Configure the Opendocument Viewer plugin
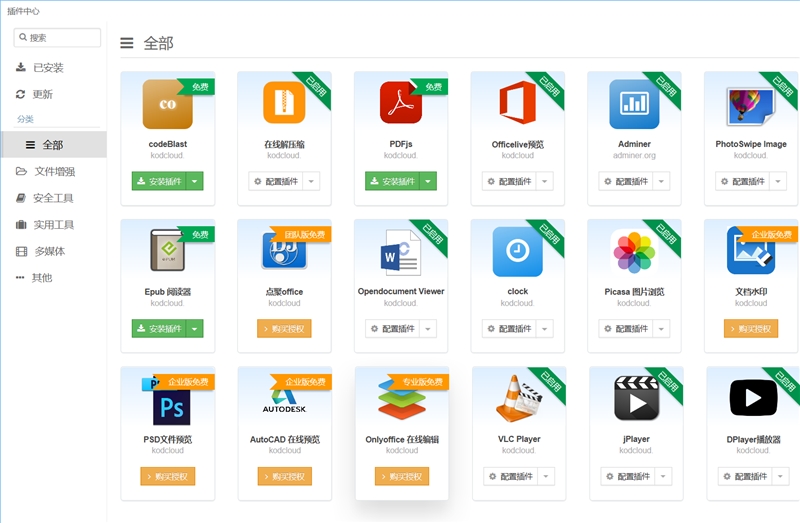Viewport: 800px width, 523px height. (392, 329)
